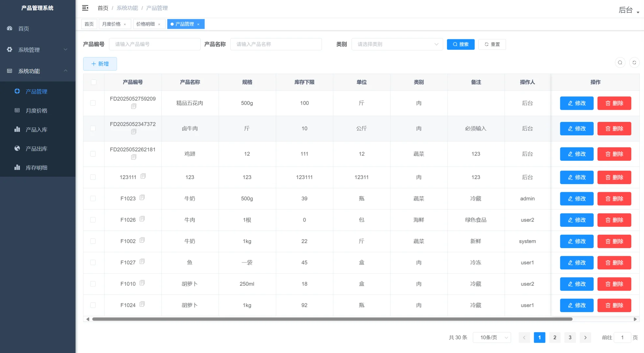Switch to the 月度价格 tab
644x353 pixels.
111,24
